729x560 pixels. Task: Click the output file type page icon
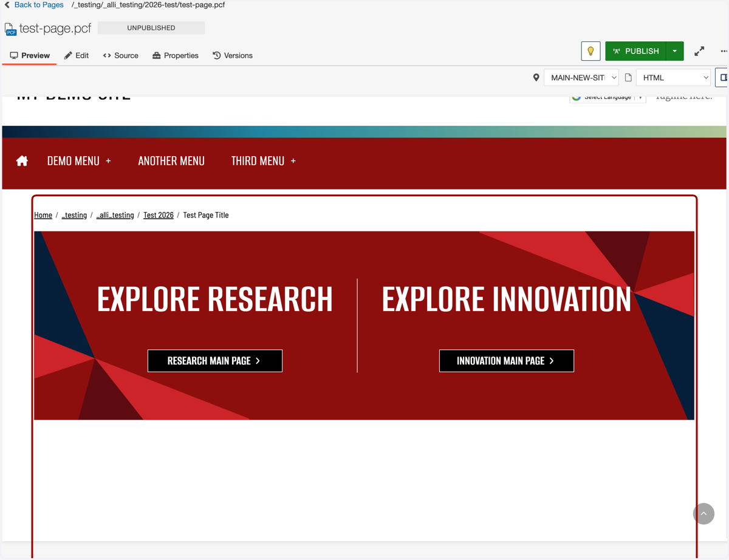(x=628, y=78)
